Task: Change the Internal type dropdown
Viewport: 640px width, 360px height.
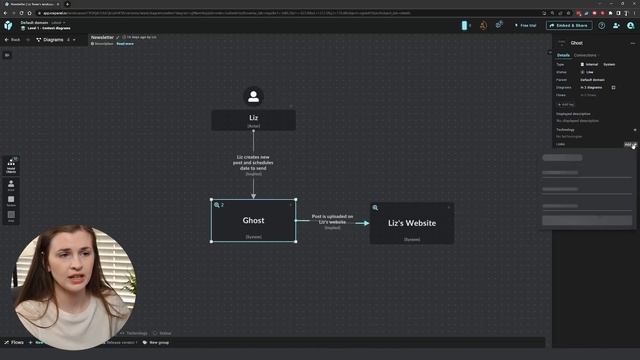Action: pyautogui.click(x=589, y=64)
